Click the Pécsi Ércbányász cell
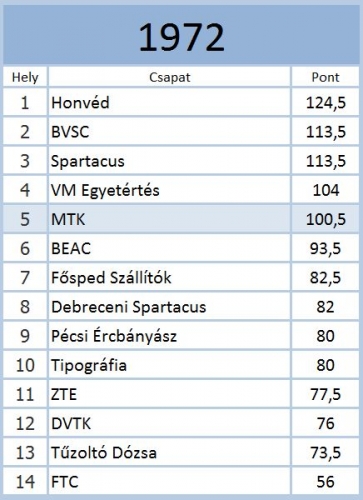363x500 pixels. coord(169,336)
